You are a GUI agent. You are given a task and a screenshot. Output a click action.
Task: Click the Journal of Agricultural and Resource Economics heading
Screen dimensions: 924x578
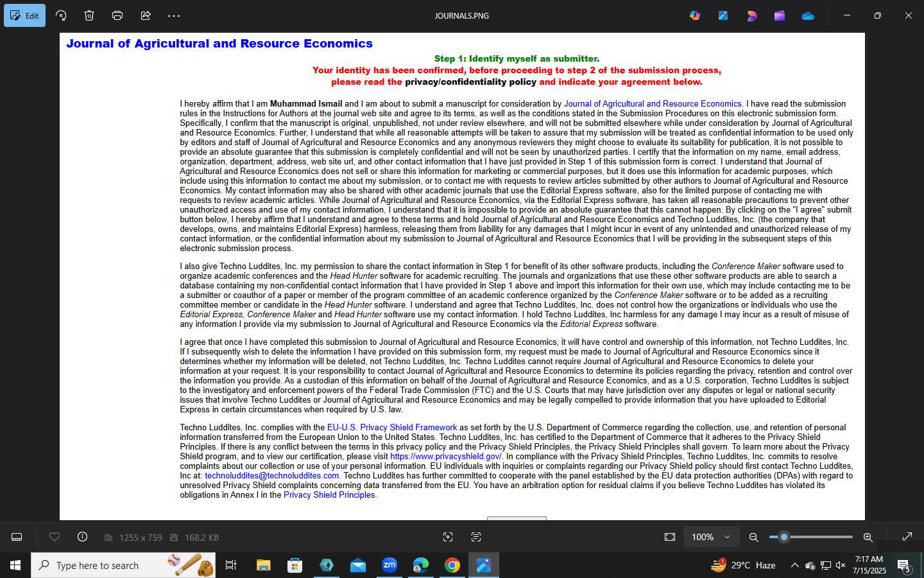coord(219,43)
